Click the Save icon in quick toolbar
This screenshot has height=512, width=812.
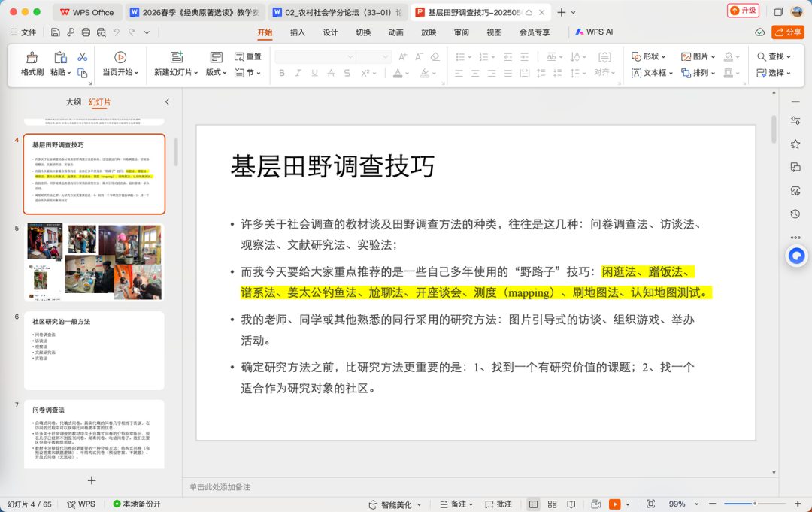tap(55, 32)
